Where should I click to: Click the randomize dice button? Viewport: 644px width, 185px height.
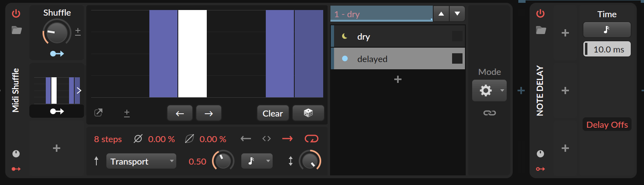click(308, 113)
